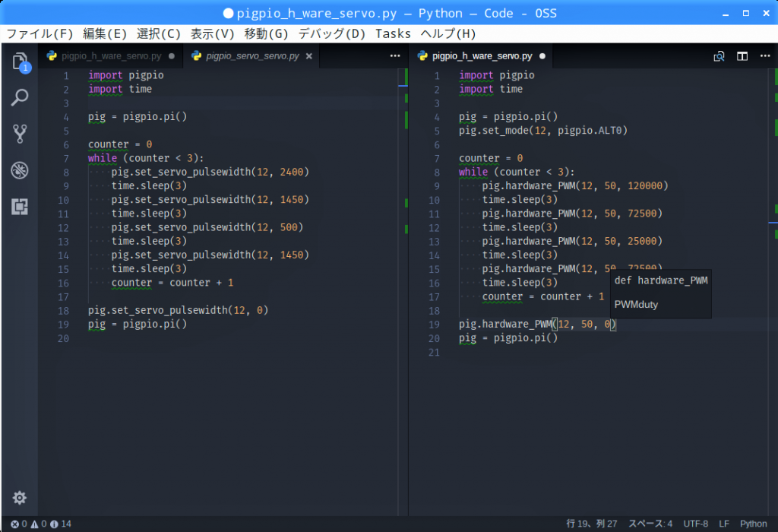The width and height of the screenshot is (778, 532).
Task: Switch to pigpio_servo_servo.py tab
Action: (252, 56)
